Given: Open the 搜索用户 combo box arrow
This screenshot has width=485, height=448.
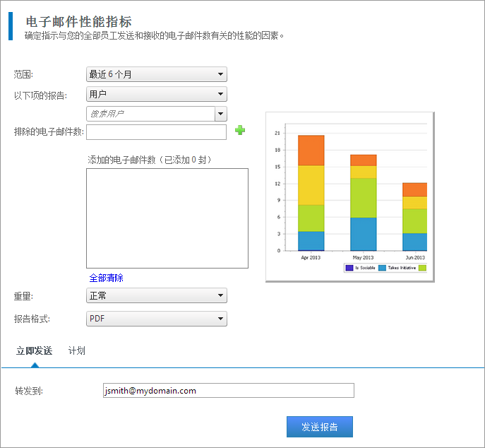Looking at the screenshot, I should [x=221, y=114].
